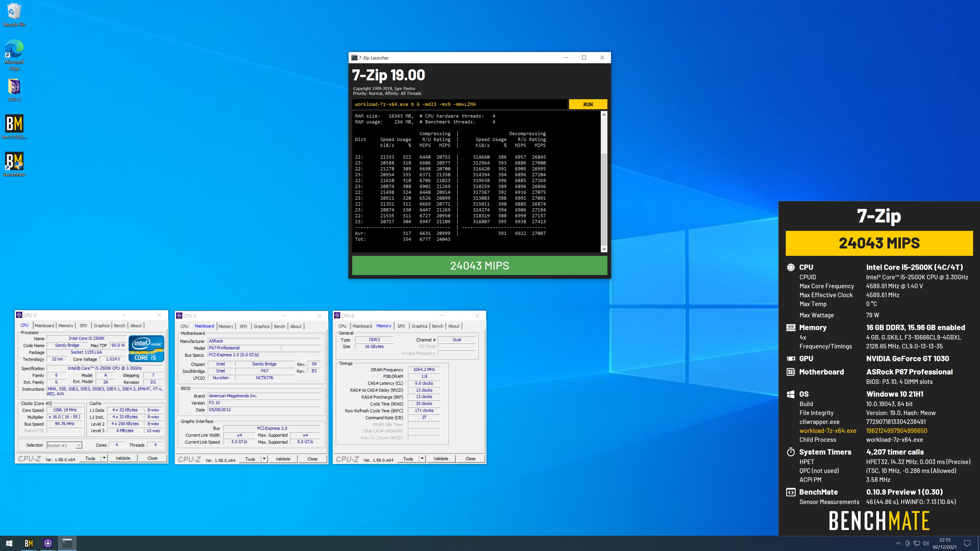
Task: Click the scroll down arrow in 7-Zip output
Action: [x=604, y=249]
